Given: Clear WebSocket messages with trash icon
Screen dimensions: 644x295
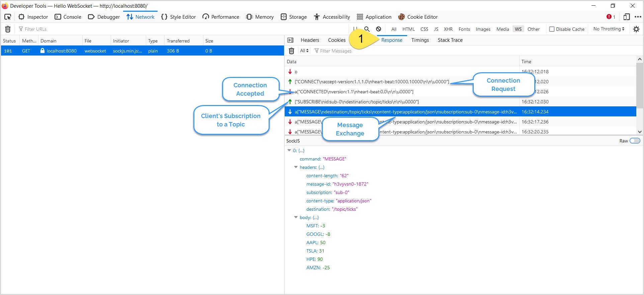Looking at the screenshot, I should click(x=291, y=51).
